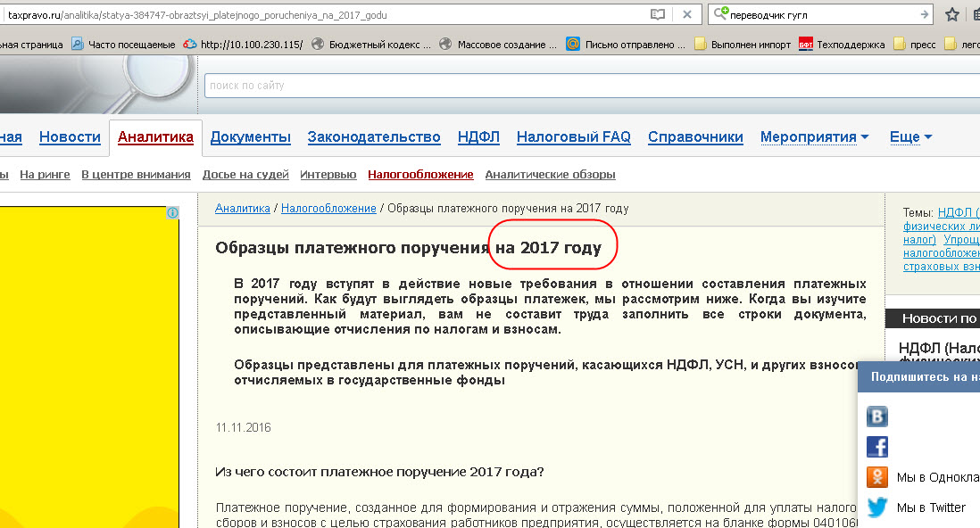Click Аналитика breadcrumb link

tap(243, 208)
